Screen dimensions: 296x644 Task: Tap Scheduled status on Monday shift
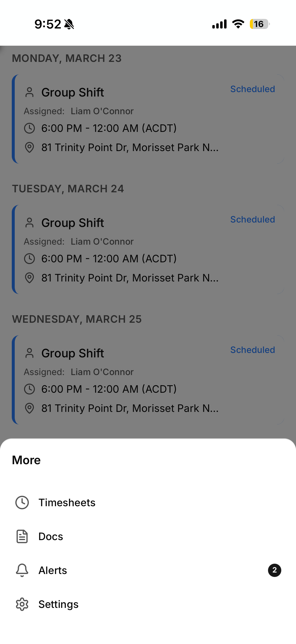click(x=252, y=89)
